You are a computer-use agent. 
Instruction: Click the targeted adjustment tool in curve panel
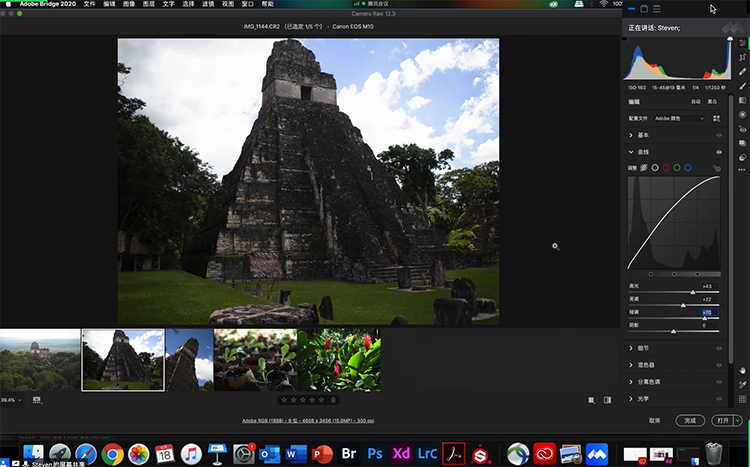tap(718, 167)
